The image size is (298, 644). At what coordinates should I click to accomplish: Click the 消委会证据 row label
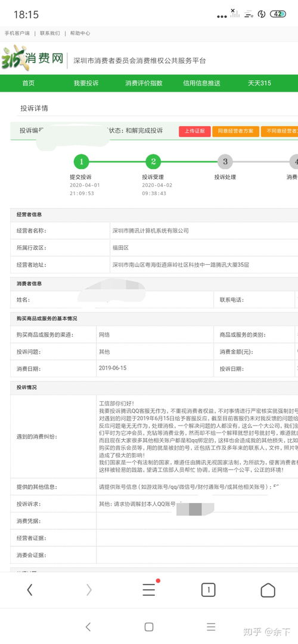(31, 555)
